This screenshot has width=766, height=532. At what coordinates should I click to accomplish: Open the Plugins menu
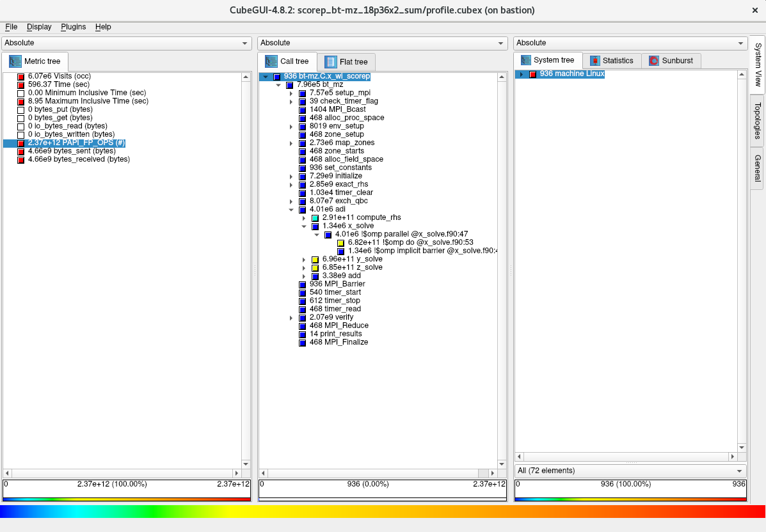73,27
